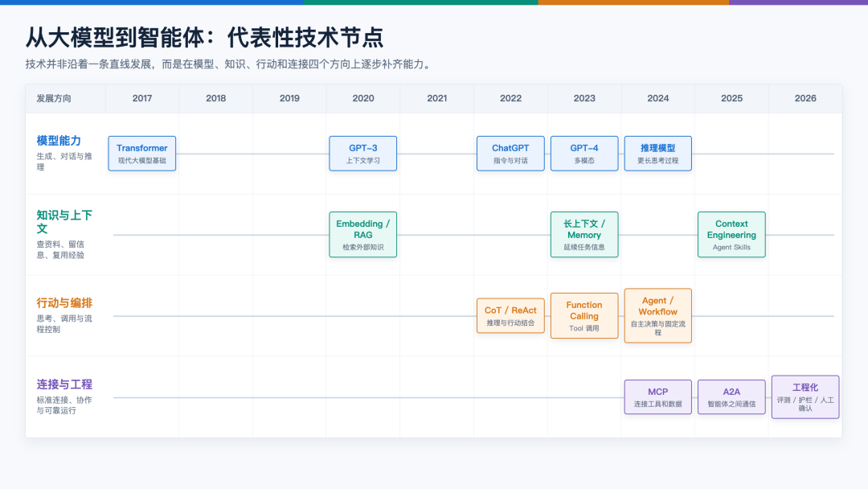The height and width of the screenshot is (489, 868).
Task: Click the 2020 column header
Action: pos(363,99)
